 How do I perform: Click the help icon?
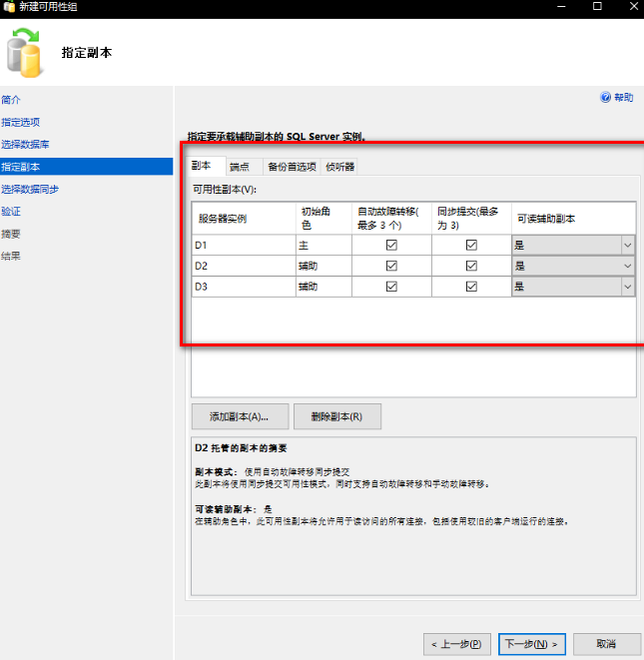(x=605, y=98)
